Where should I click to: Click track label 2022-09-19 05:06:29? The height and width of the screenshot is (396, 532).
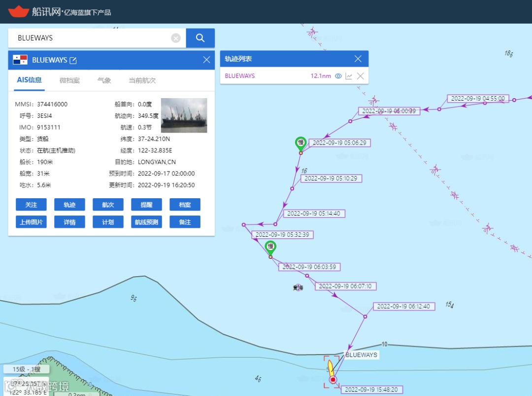click(339, 143)
